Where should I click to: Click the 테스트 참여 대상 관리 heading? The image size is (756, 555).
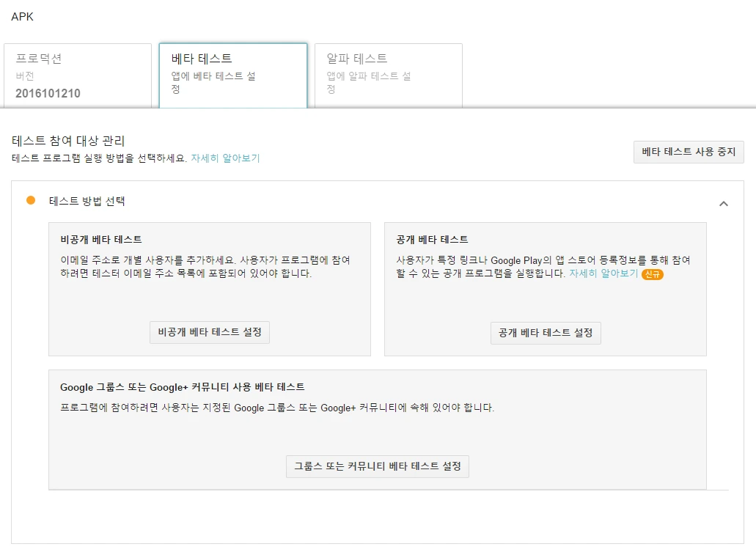click(68, 141)
